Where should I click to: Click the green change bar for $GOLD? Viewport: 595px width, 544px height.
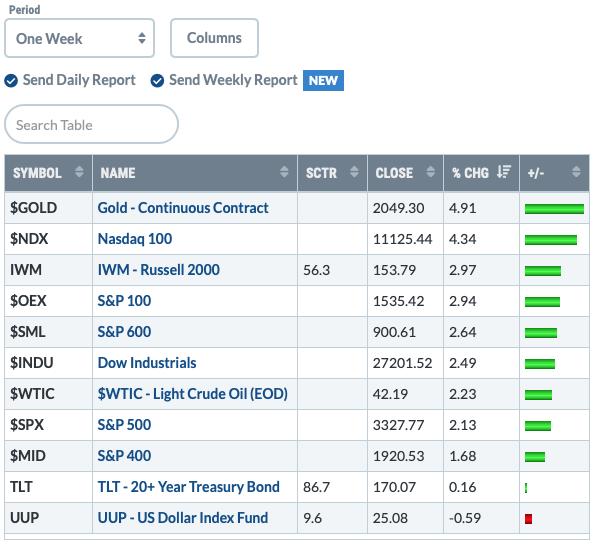click(554, 209)
